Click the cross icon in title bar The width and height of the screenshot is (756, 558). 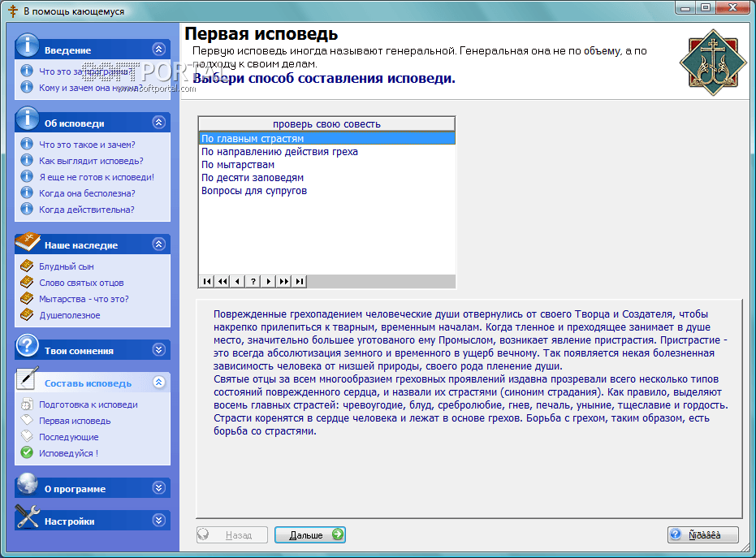pyautogui.click(x=13, y=11)
